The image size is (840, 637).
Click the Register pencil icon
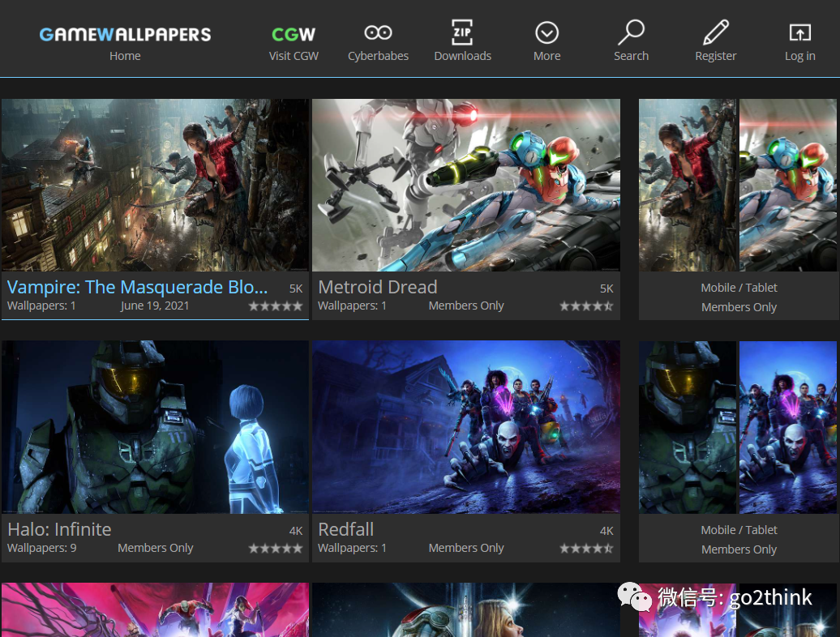716,32
